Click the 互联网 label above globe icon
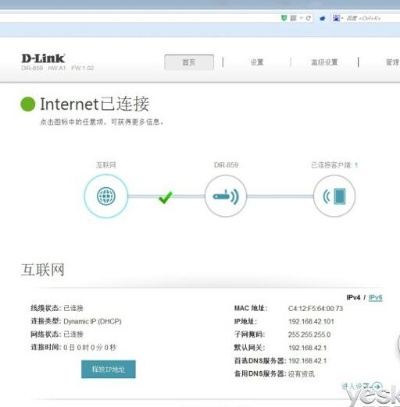Viewport: 400px width, 407px height. point(106,165)
